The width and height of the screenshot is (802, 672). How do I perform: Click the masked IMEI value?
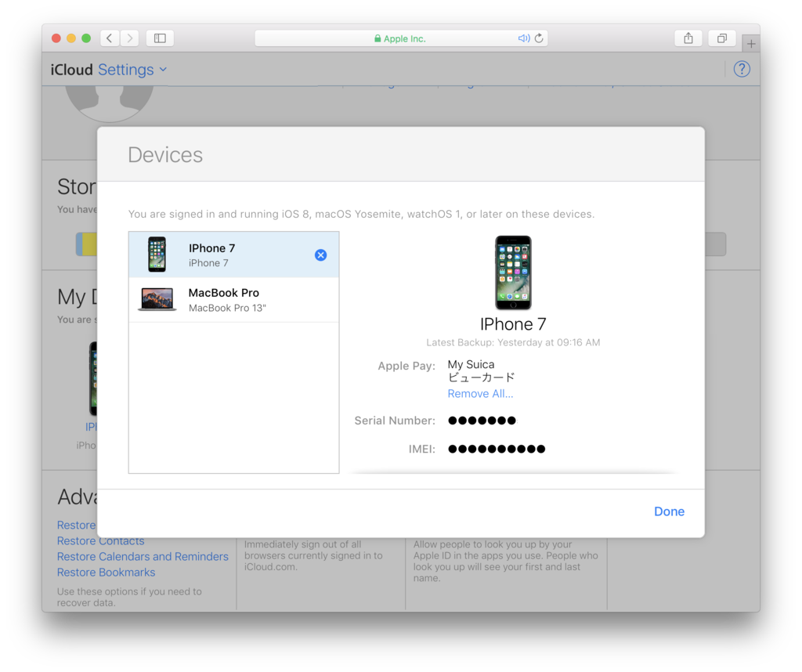(x=497, y=449)
